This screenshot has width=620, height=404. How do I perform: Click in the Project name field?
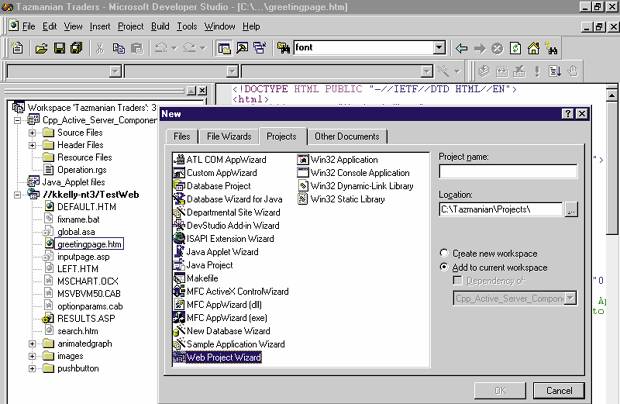coord(508,172)
